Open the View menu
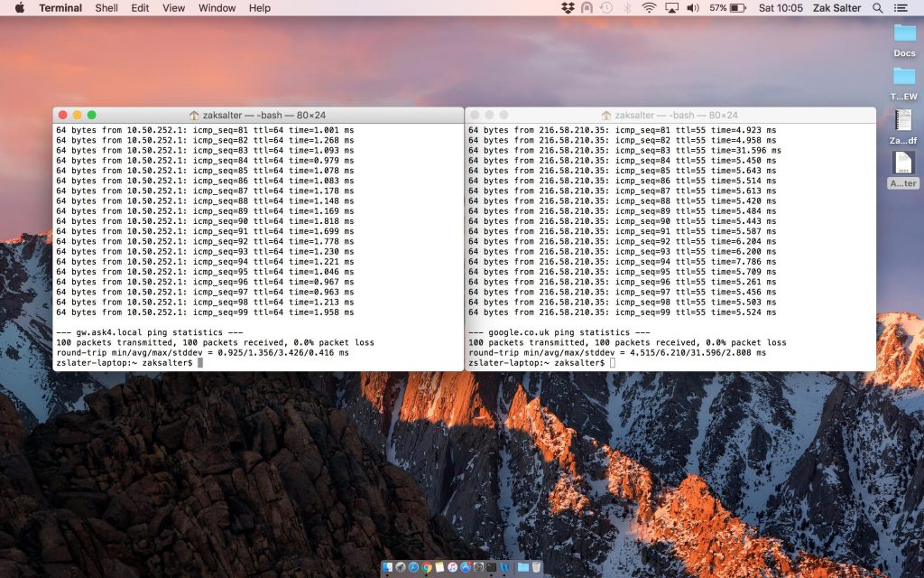The image size is (924, 578). [173, 7]
